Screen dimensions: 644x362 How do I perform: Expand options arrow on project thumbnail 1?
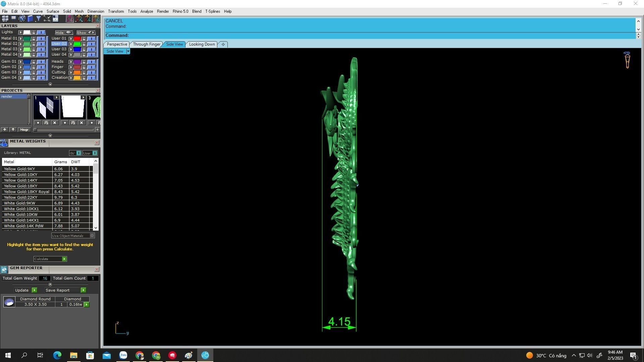click(x=56, y=98)
